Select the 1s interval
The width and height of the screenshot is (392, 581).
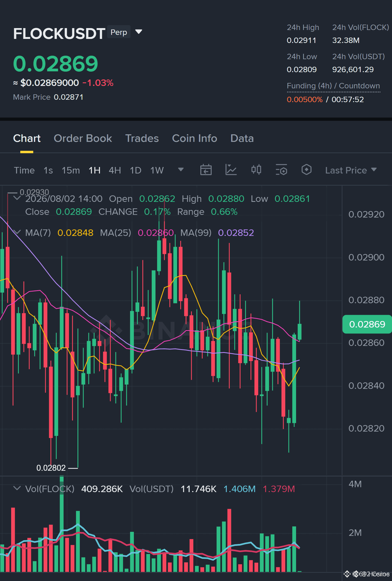[x=48, y=170]
